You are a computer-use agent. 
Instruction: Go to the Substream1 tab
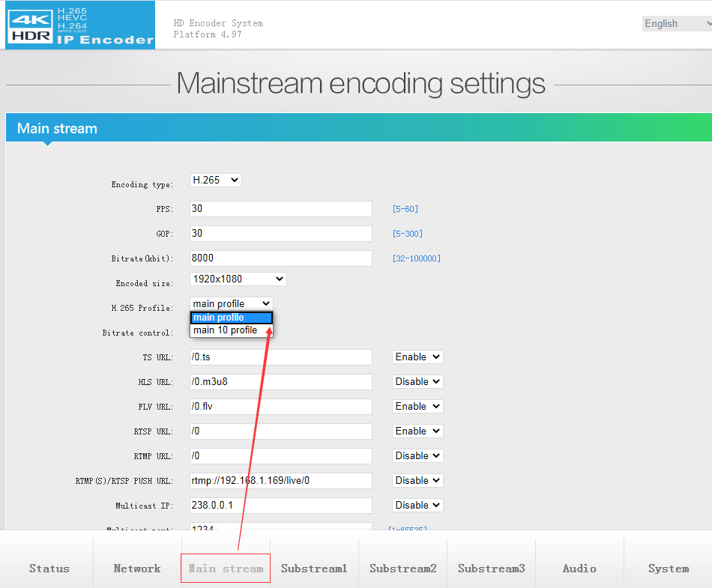click(x=314, y=569)
